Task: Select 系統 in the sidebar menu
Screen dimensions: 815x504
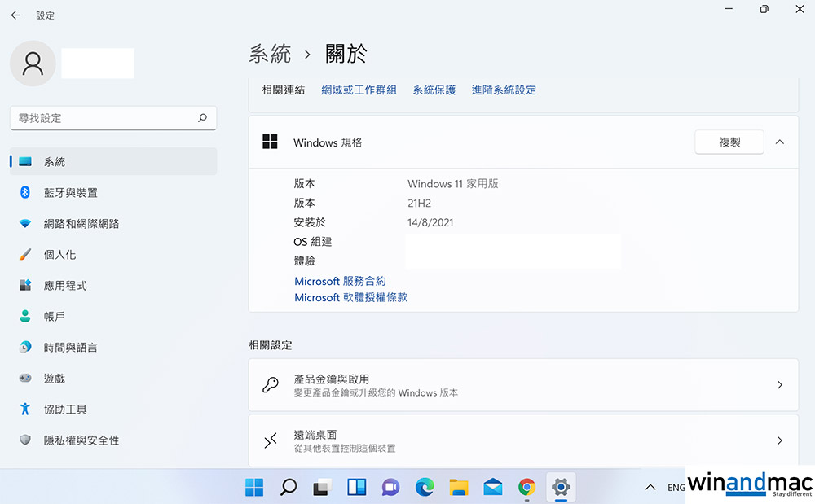Action: point(55,162)
